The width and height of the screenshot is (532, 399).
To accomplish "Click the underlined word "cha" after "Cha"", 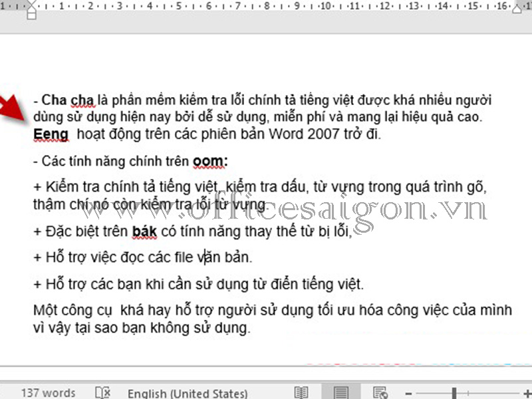I will click(82, 100).
